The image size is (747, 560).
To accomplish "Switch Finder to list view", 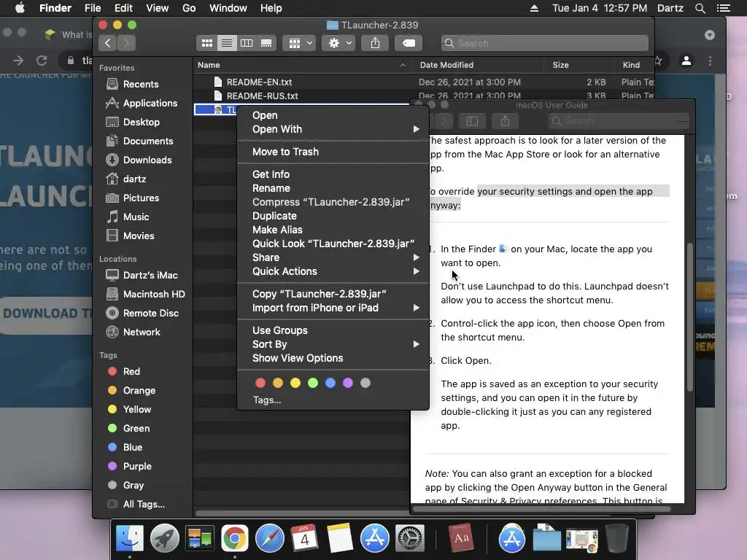I will [x=227, y=43].
